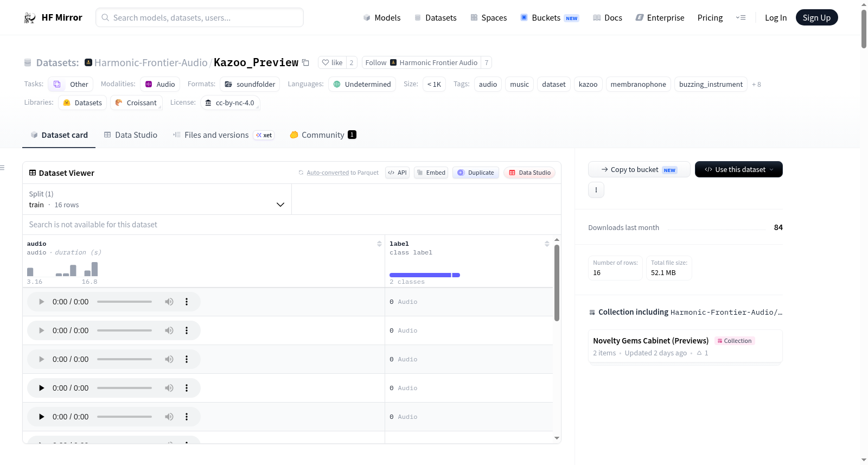Sort by the audio column
Screen dimensions: 868x465
(x=379, y=244)
